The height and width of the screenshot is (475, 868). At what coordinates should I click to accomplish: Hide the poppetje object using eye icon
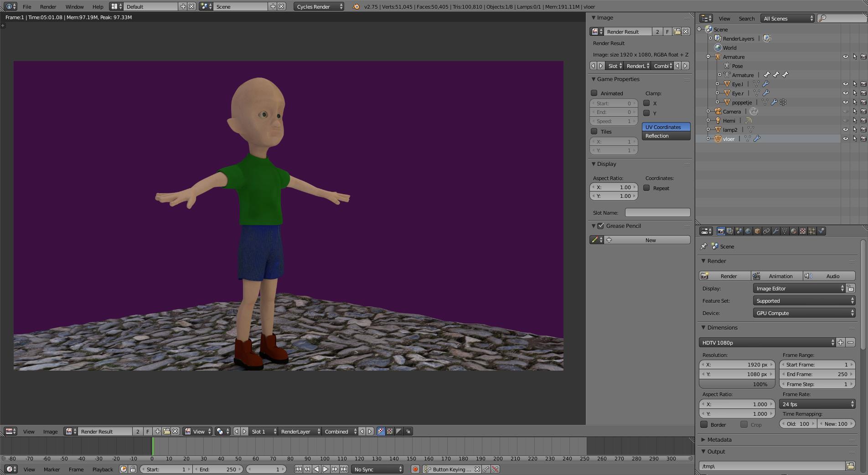click(845, 103)
